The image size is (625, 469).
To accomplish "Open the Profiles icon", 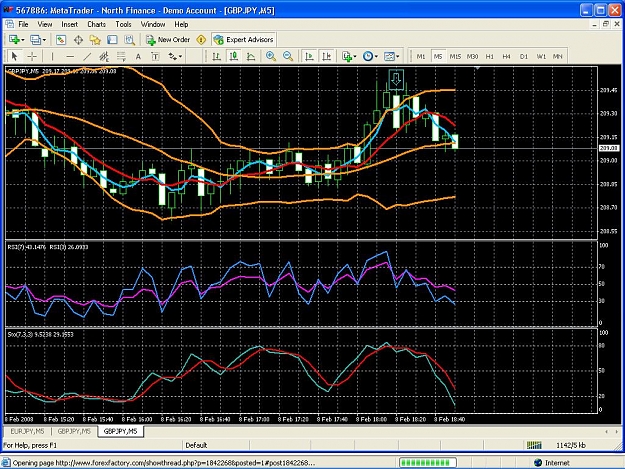I will point(35,39).
